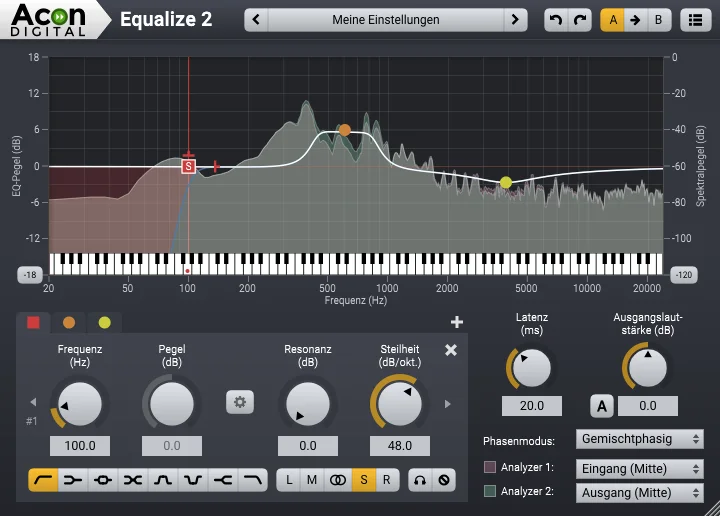Select stereo channel mode (linked circles)
This screenshot has height=516, width=720.
(338, 480)
